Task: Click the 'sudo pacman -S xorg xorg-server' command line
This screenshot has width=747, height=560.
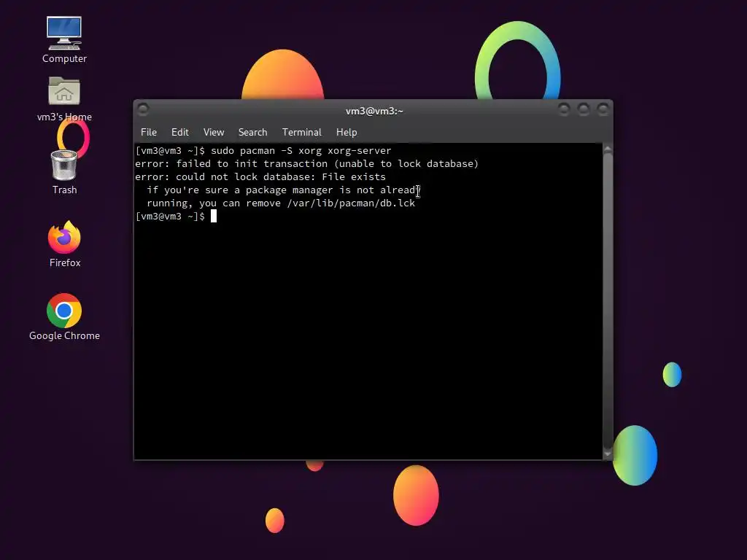Action: 301,150
